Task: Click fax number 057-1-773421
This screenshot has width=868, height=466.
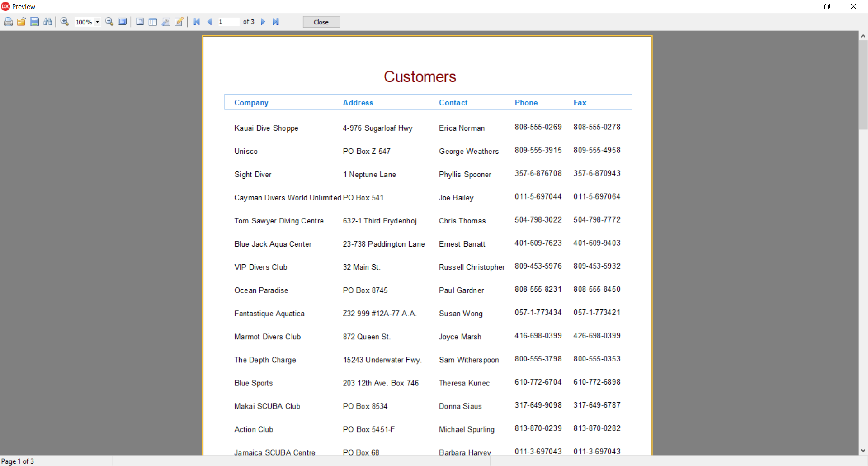Action: coord(597,313)
